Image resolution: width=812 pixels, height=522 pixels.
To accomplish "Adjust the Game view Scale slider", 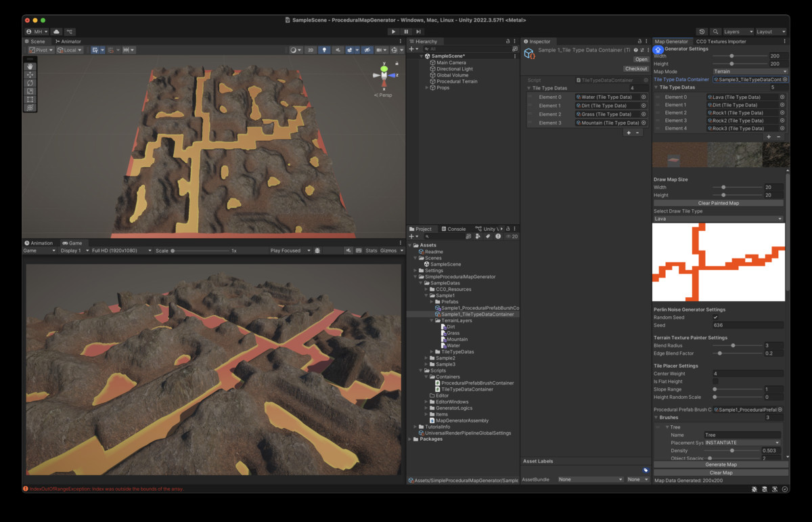I will 199,251.
